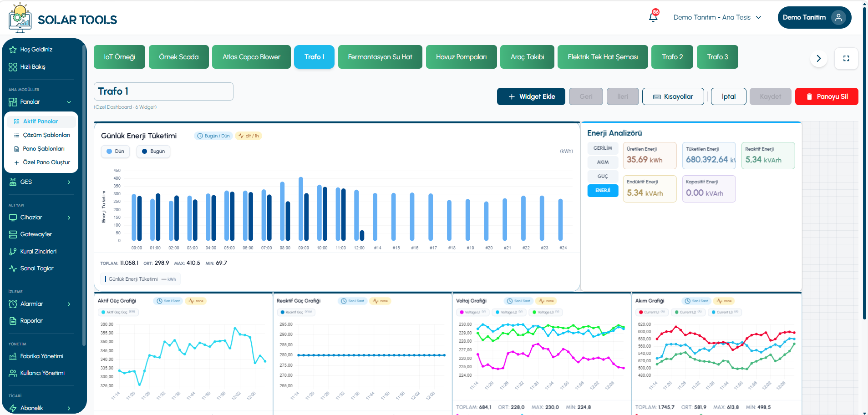Open Sanal Taglar pulse icon

[13, 268]
